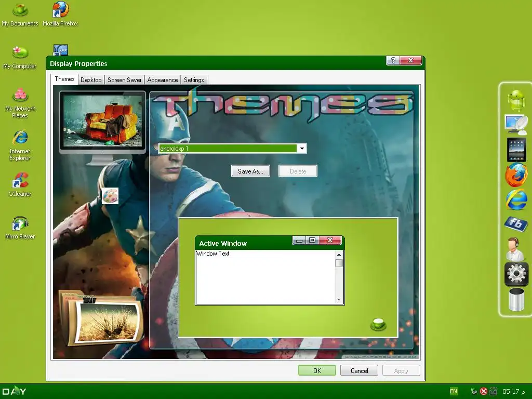This screenshot has height=399, width=532.
Task: Click the Safely Remove Hardware tray icon
Action: [x=474, y=391]
